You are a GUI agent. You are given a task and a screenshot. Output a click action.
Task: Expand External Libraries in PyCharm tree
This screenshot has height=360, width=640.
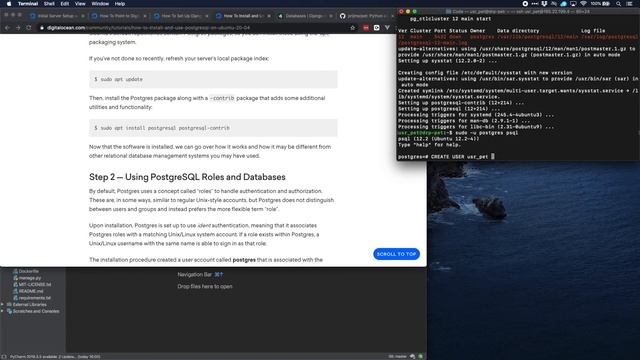[2, 304]
